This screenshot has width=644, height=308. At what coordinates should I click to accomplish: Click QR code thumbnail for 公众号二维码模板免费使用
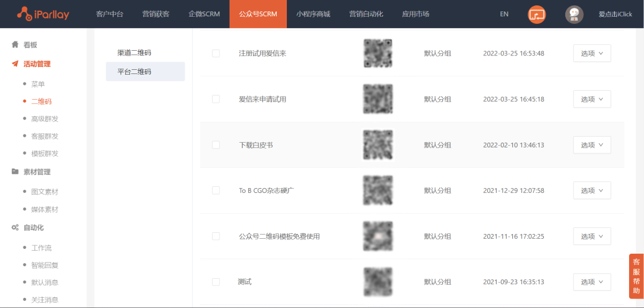coord(378,236)
